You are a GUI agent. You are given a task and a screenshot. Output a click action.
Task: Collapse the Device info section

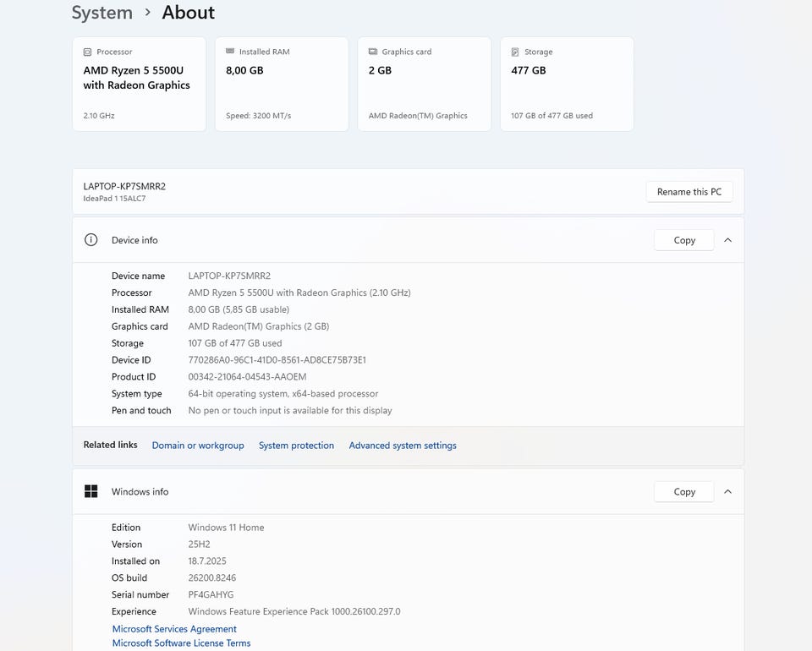pyautogui.click(x=727, y=240)
